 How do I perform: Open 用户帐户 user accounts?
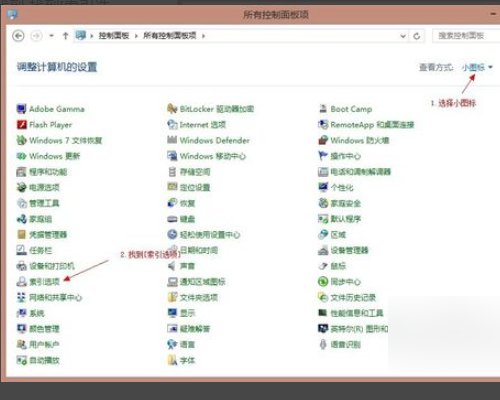(x=38, y=344)
